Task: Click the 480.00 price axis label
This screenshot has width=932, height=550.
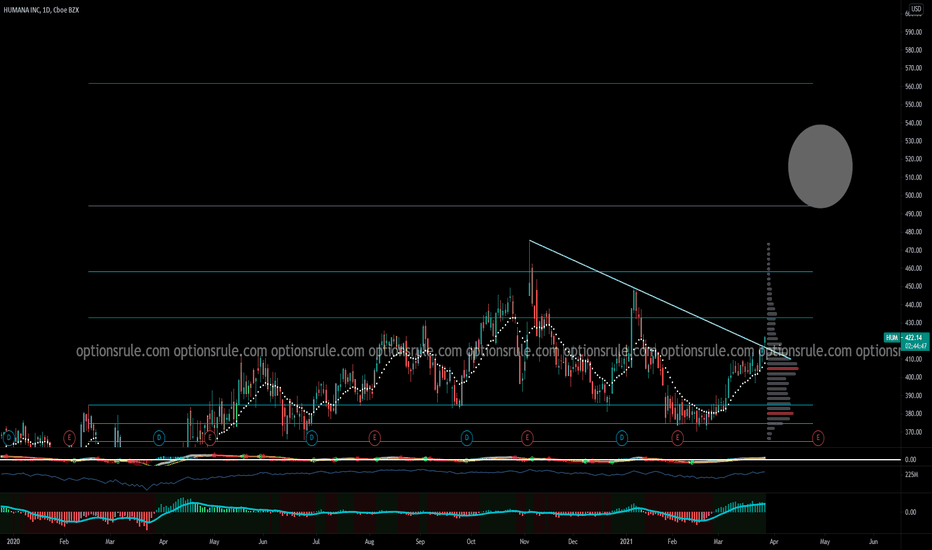Action: tap(913, 232)
